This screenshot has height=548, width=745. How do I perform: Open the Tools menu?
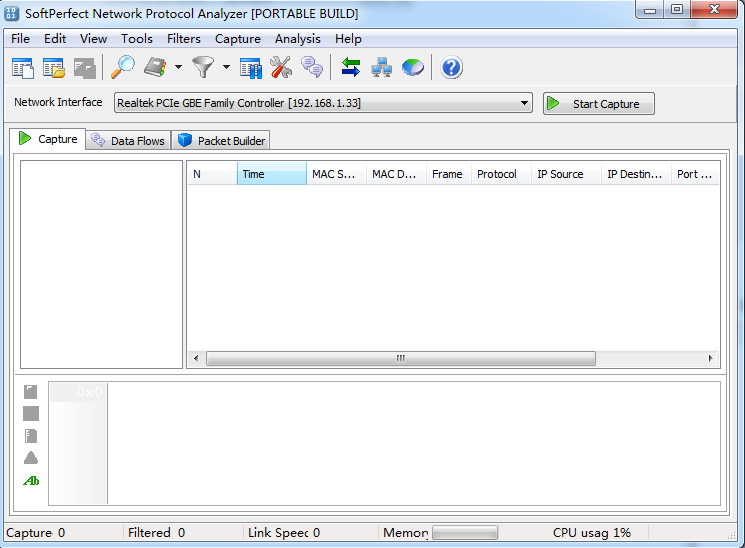tap(137, 38)
